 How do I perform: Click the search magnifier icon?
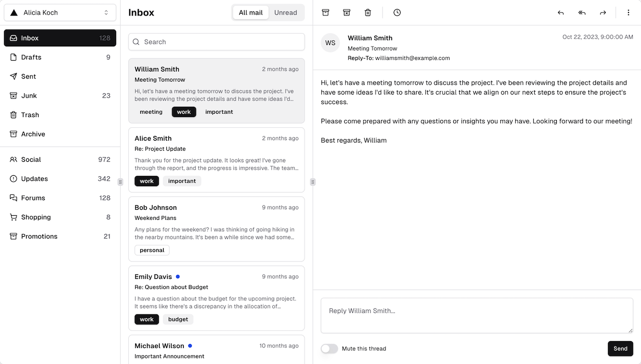tap(136, 42)
